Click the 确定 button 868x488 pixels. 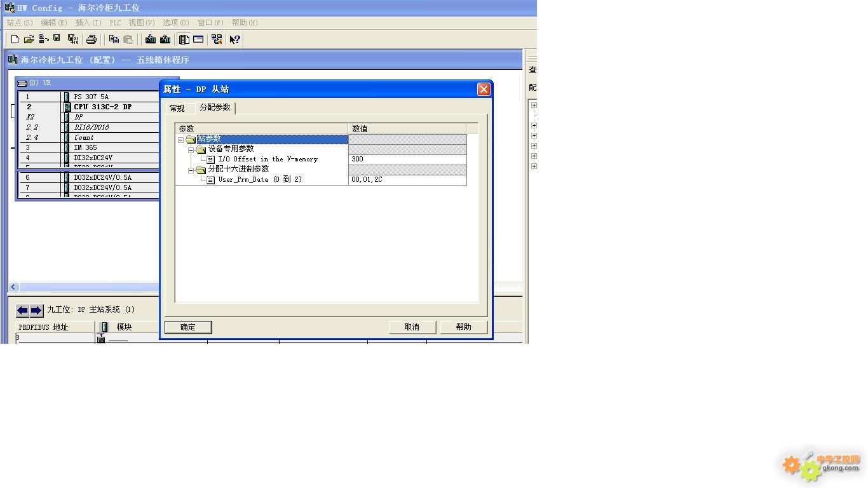pyautogui.click(x=188, y=327)
